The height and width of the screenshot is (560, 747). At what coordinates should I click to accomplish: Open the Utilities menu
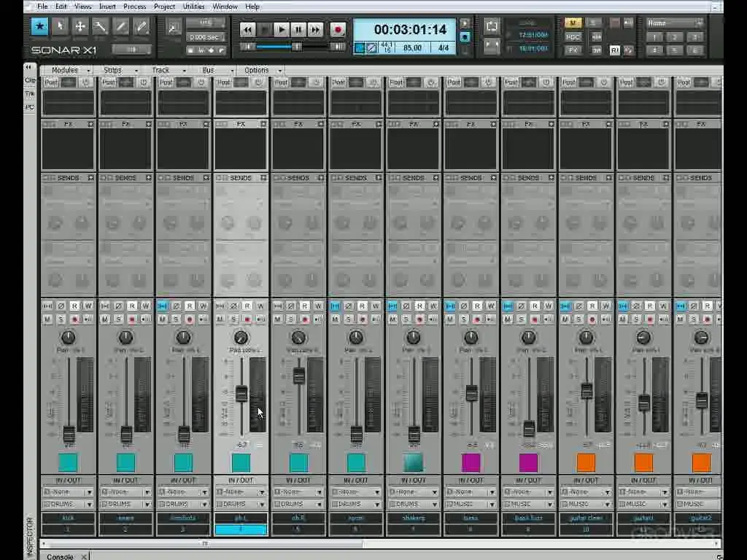(194, 7)
